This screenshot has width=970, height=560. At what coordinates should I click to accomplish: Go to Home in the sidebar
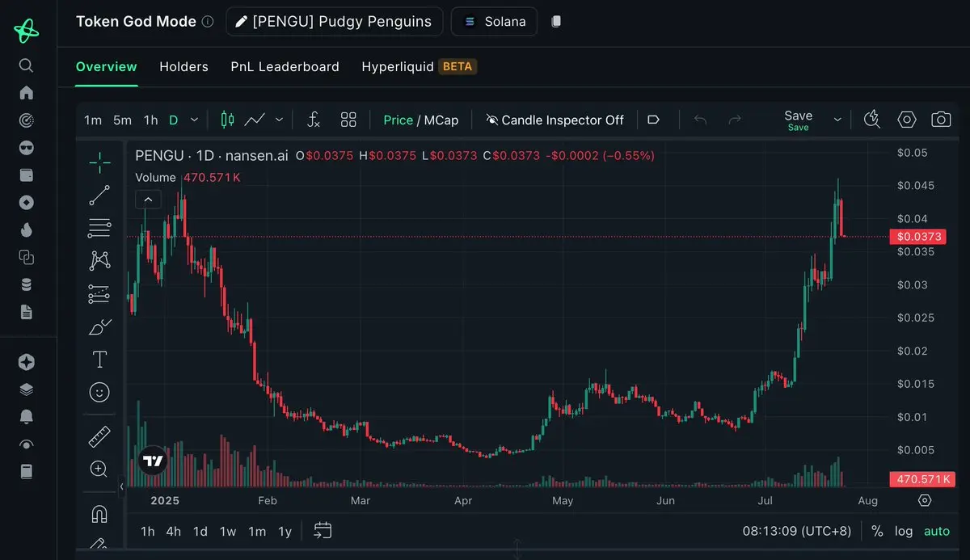(26, 93)
